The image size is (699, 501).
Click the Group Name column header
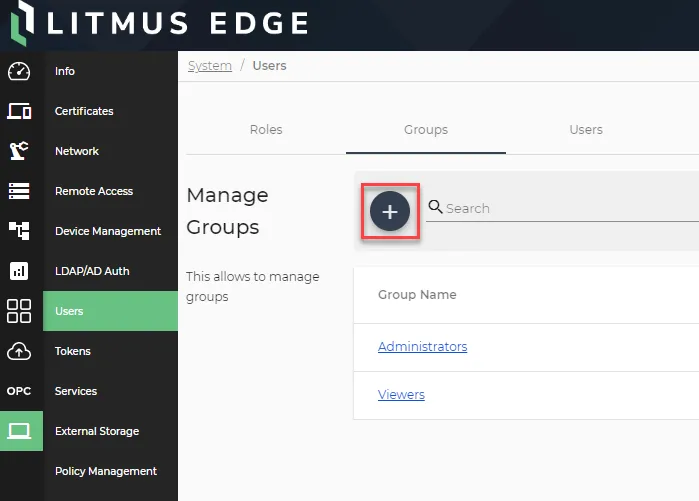point(417,295)
